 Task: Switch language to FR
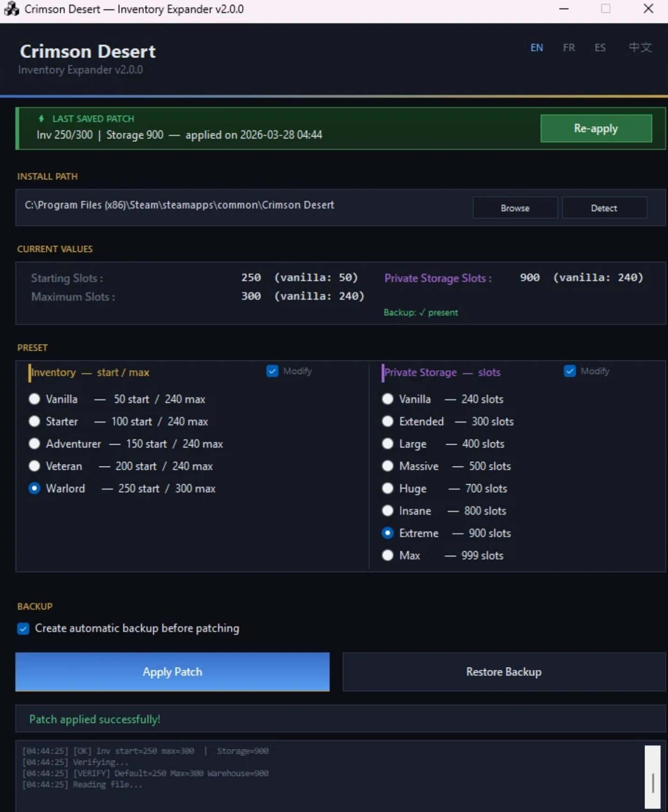coord(569,48)
